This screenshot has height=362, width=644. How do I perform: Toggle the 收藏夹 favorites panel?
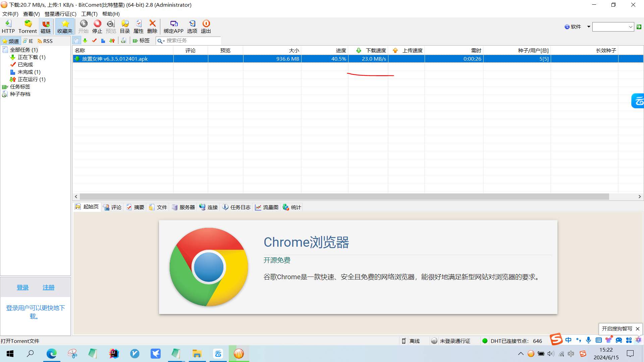pos(65,26)
